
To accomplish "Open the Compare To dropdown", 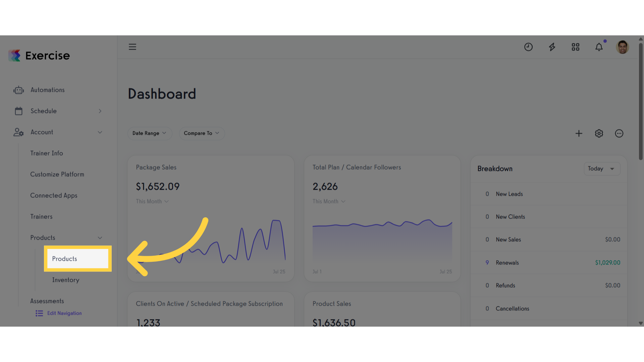I will click(202, 133).
